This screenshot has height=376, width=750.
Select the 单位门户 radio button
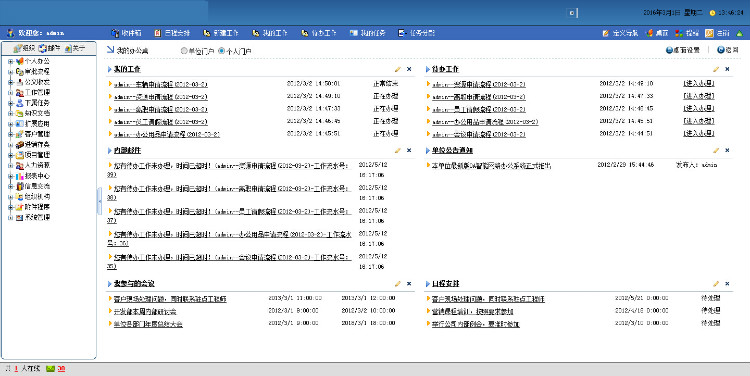coord(184,51)
